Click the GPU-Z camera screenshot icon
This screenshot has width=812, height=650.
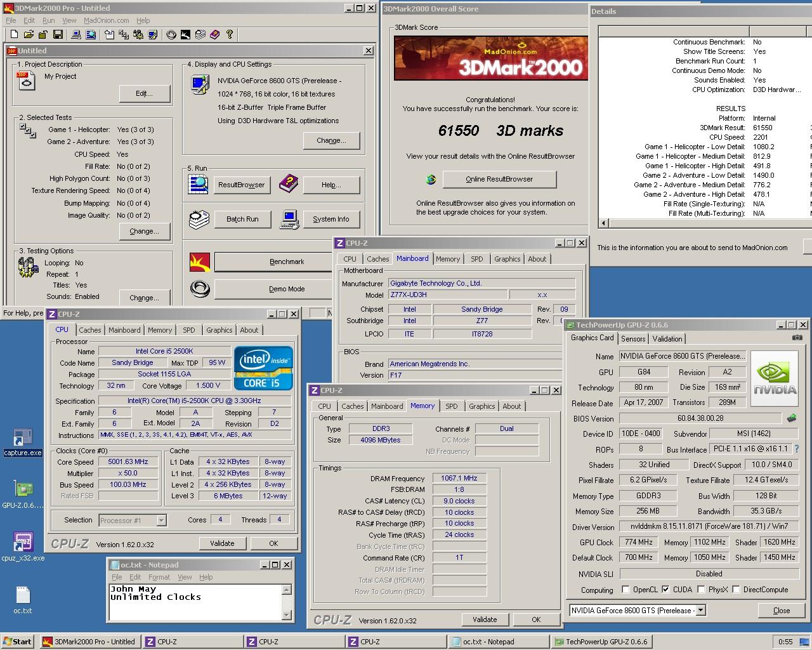(797, 338)
